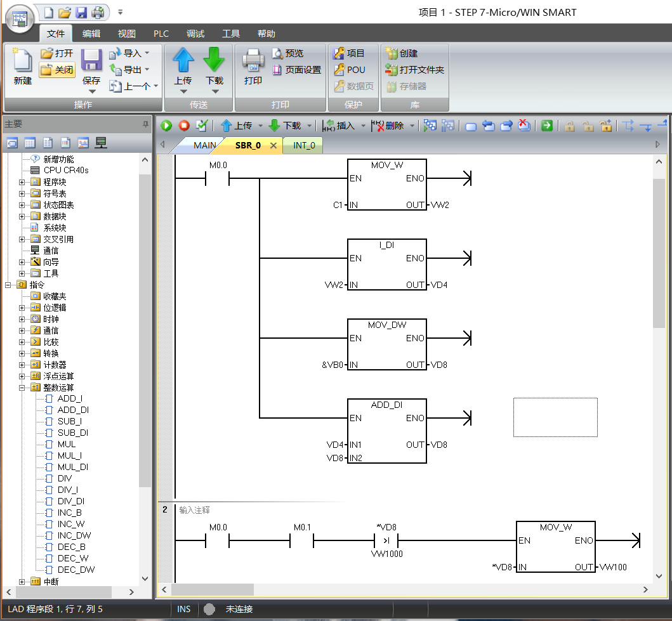
Task: Open the 导入 dropdown arrow in ribbon
Action: tap(147, 53)
